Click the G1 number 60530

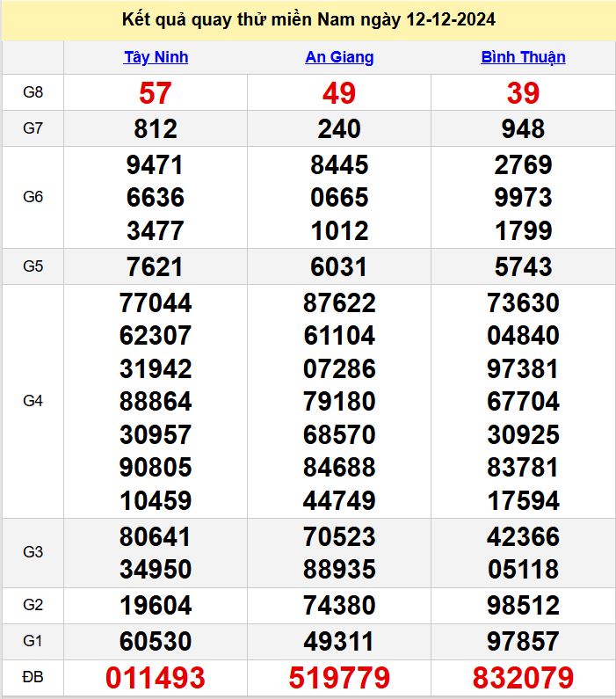click(156, 641)
